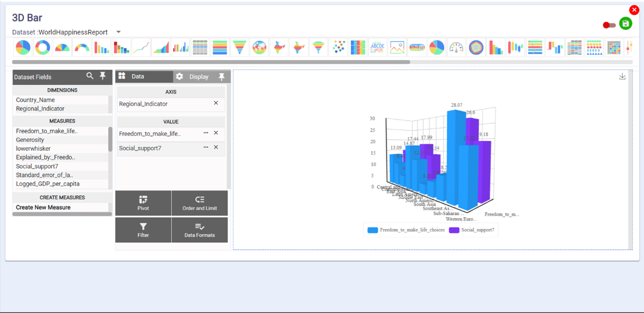644x313 pixels.
Task: Choose the donut chart icon
Action: point(42,48)
